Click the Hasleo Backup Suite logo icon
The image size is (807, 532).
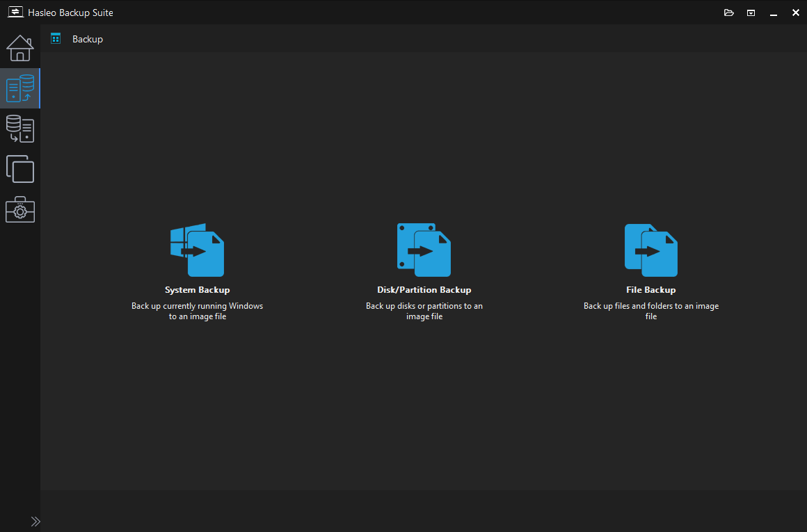15,12
